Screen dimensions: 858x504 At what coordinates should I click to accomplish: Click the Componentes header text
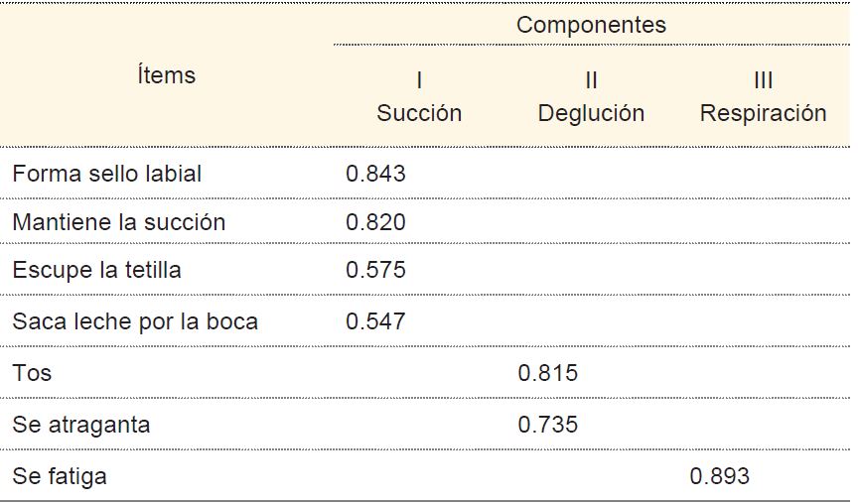591,26
